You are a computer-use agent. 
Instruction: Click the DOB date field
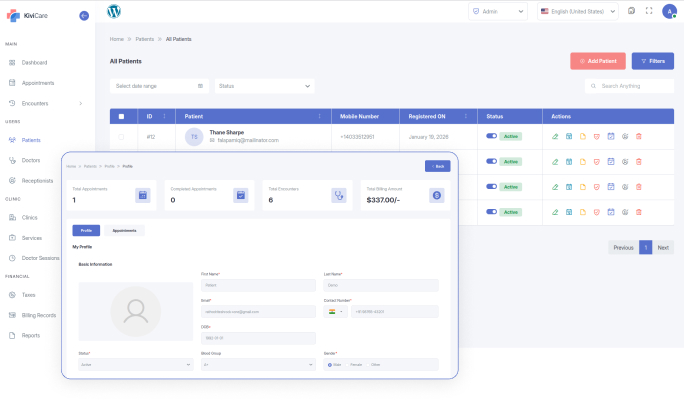(x=258, y=338)
